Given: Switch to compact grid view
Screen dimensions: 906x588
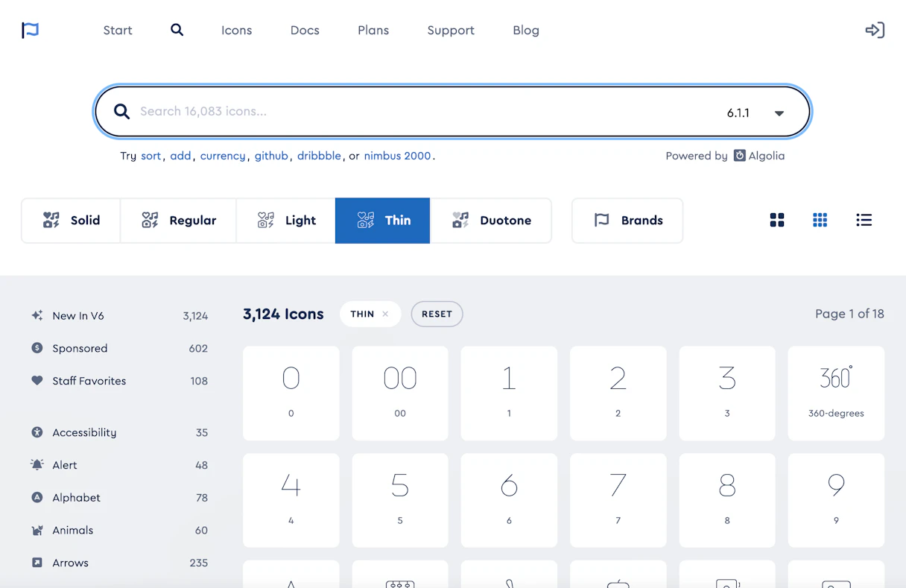Looking at the screenshot, I should (x=820, y=220).
